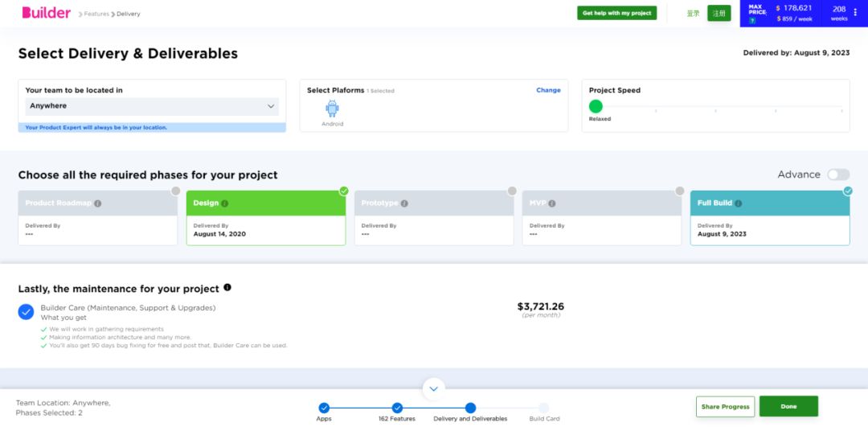Open the three-dot menu in the price panel
868x427 pixels.
click(855, 12)
